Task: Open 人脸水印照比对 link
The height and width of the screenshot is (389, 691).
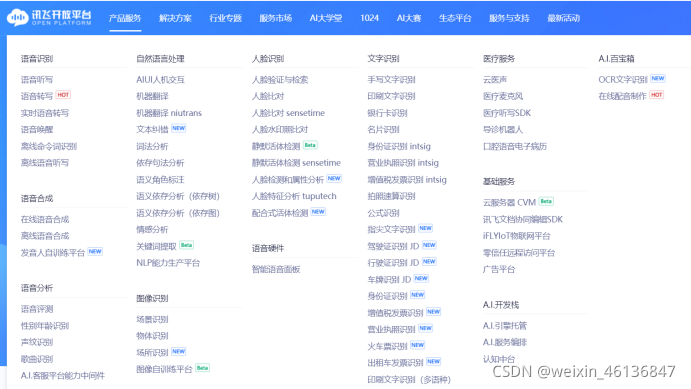Action: [x=280, y=130]
